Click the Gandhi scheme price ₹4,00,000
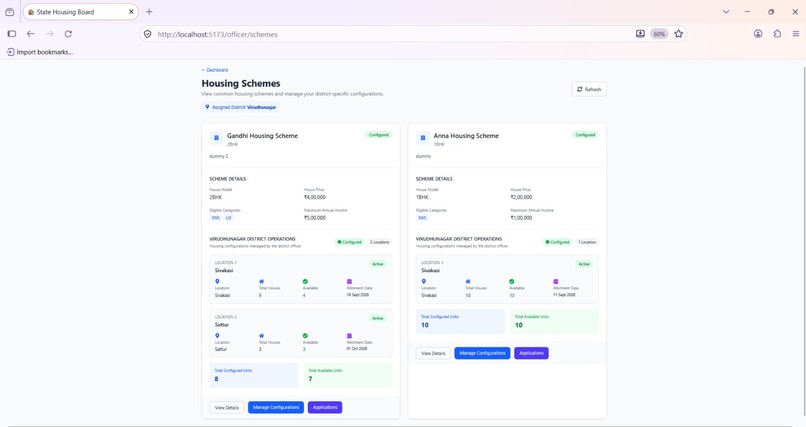This screenshot has width=806, height=427. pyautogui.click(x=315, y=197)
